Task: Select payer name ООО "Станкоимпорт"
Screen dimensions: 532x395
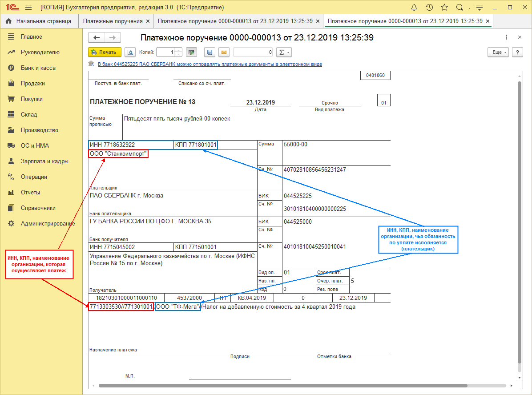Action: [x=118, y=154]
